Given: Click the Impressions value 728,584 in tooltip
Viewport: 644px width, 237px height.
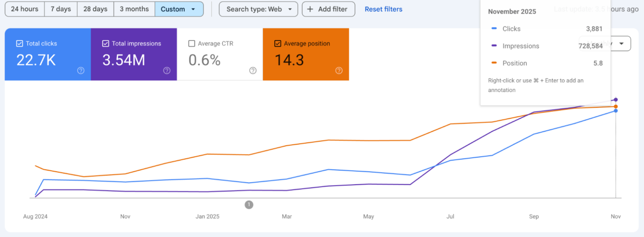Looking at the screenshot, I should tap(590, 46).
